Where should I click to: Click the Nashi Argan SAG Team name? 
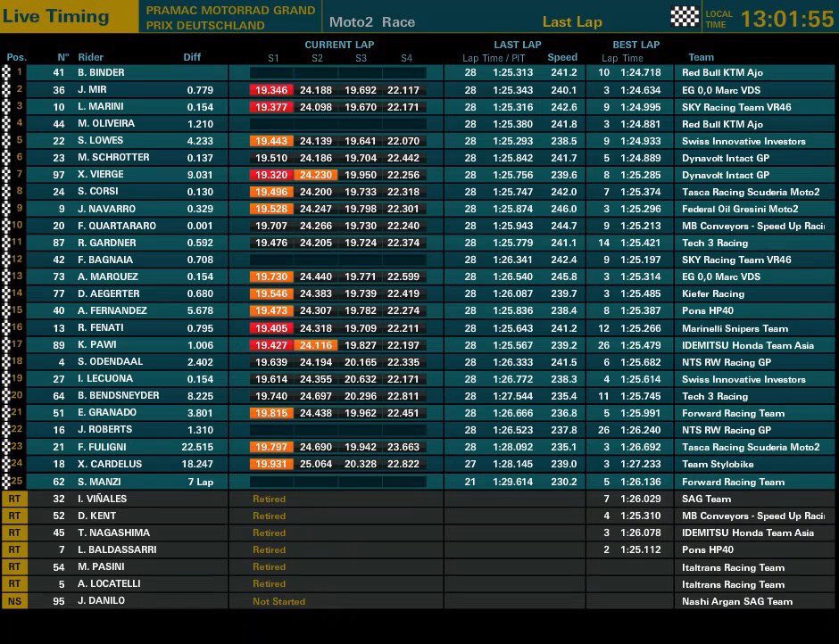[736, 601]
